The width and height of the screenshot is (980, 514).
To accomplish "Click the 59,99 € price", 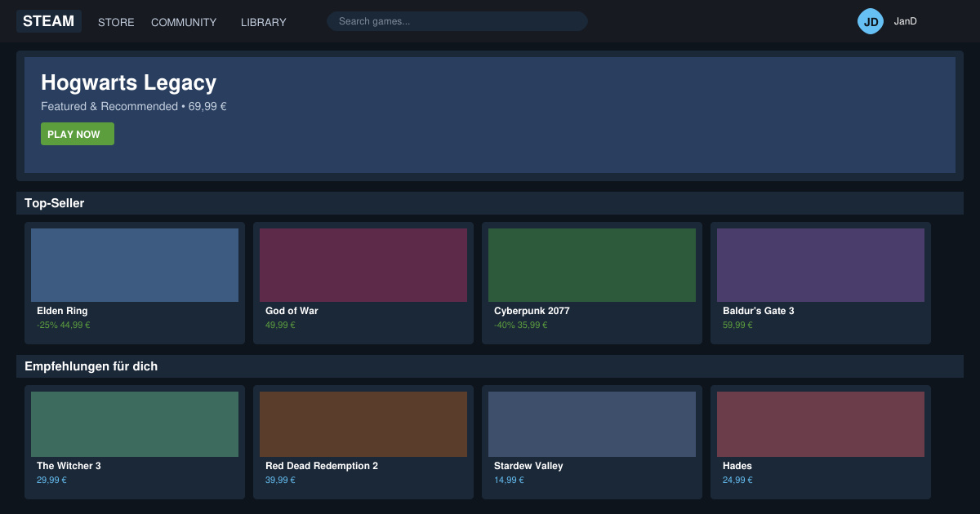I will (x=737, y=325).
